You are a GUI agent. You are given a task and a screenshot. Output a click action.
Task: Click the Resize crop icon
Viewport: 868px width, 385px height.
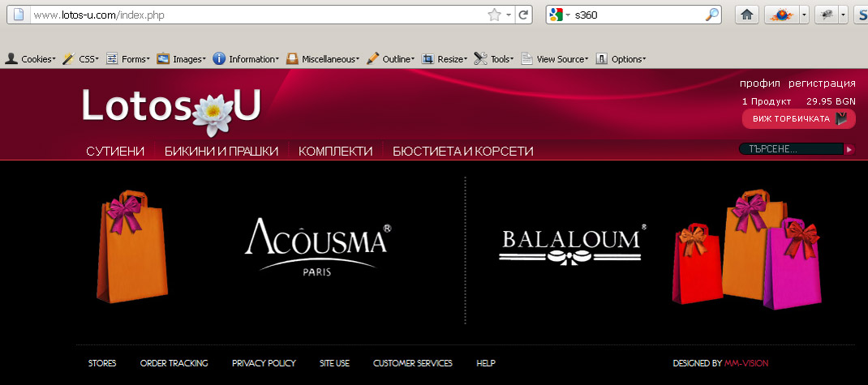[x=428, y=58]
